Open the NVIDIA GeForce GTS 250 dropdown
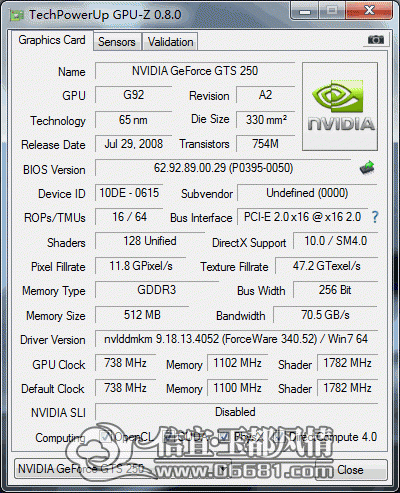The width and height of the screenshot is (400, 493). pyautogui.click(x=123, y=469)
